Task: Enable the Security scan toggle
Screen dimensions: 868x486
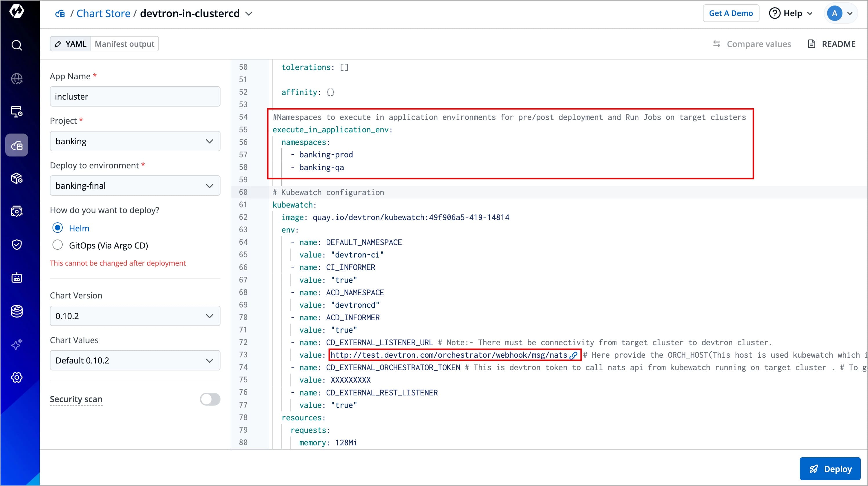Action: [x=210, y=399]
